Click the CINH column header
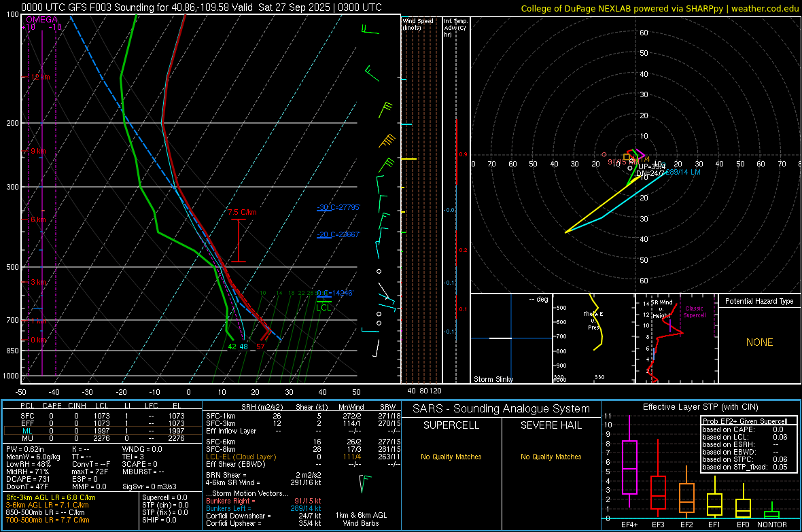This screenshot has width=802, height=532. point(77,405)
